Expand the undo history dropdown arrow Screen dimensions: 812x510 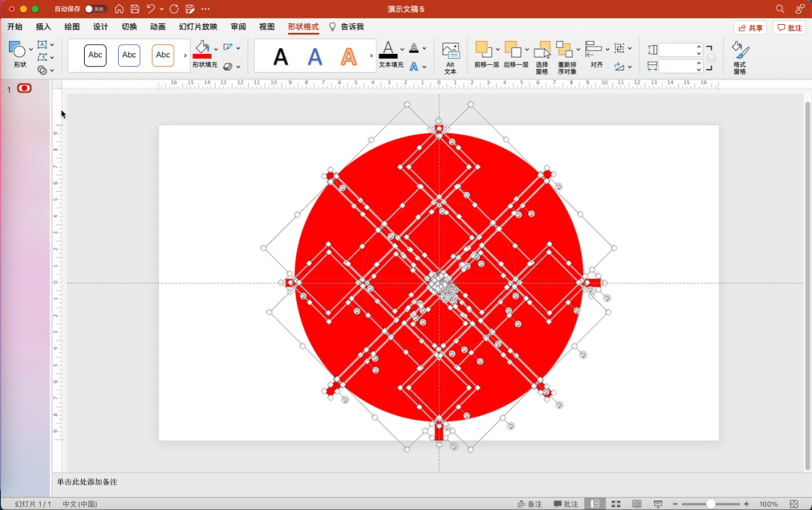click(x=162, y=9)
